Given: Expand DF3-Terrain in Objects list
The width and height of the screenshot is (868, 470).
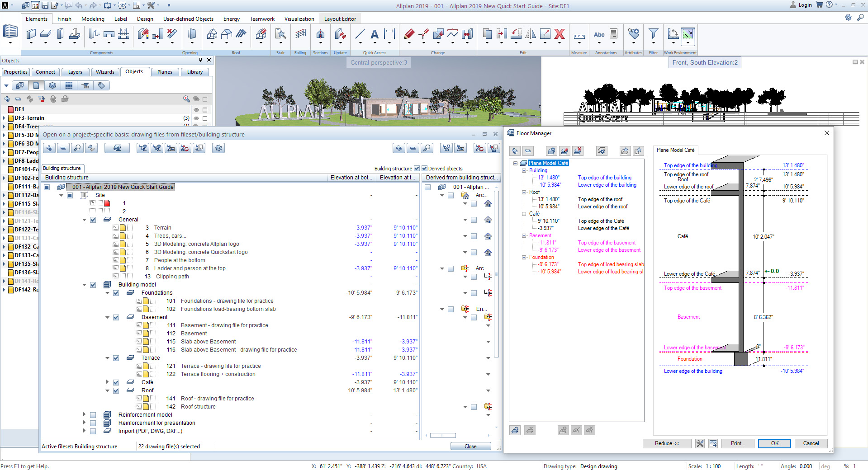Looking at the screenshot, I should click(x=4, y=118).
